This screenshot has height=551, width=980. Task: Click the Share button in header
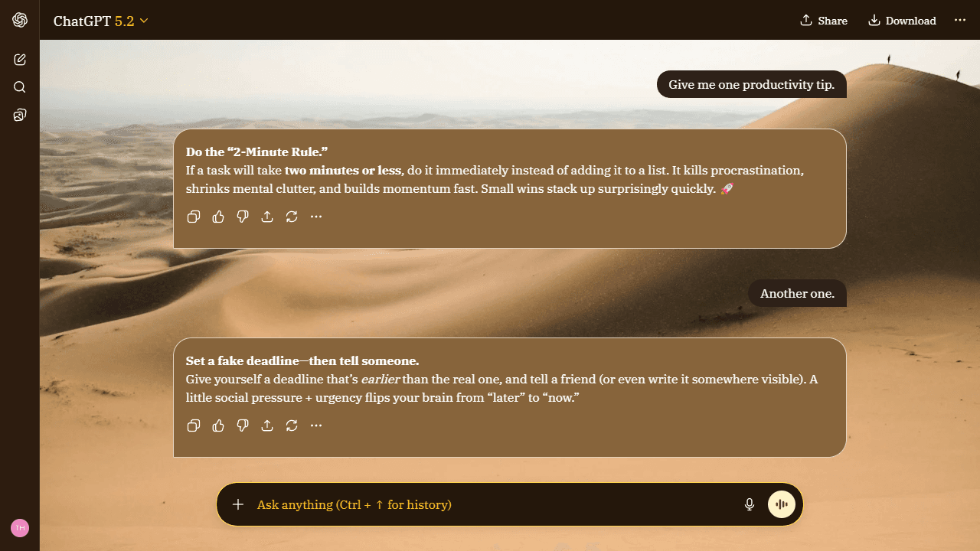tap(824, 21)
